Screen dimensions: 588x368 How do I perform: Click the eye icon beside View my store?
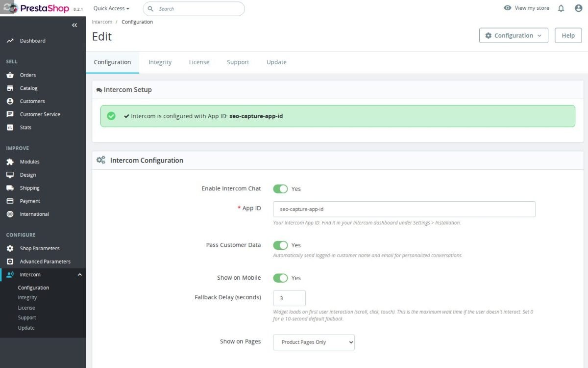[x=508, y=8]
